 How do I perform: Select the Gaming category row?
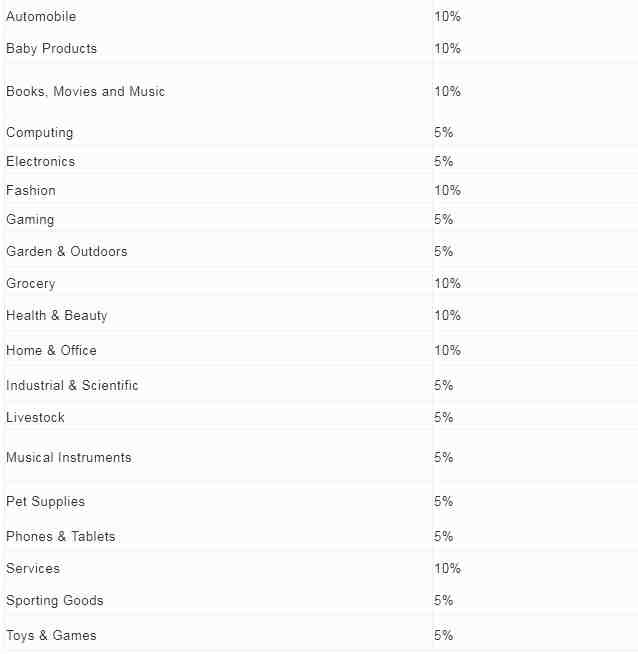[x=320, y=219]
